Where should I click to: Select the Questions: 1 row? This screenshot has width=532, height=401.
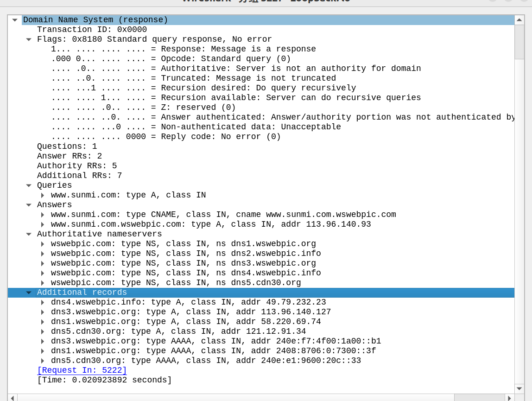261,146
